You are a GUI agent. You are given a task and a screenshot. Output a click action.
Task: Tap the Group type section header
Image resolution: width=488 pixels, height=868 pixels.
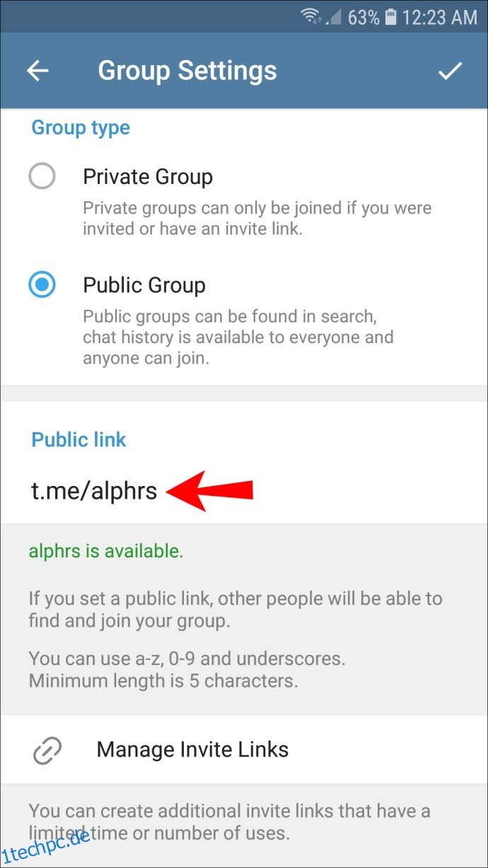81,128
